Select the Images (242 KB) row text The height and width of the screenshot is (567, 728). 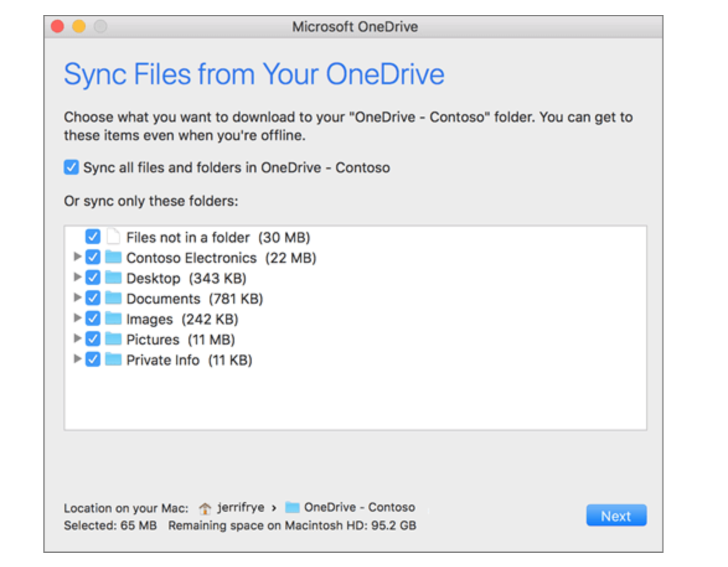point(182,319)
